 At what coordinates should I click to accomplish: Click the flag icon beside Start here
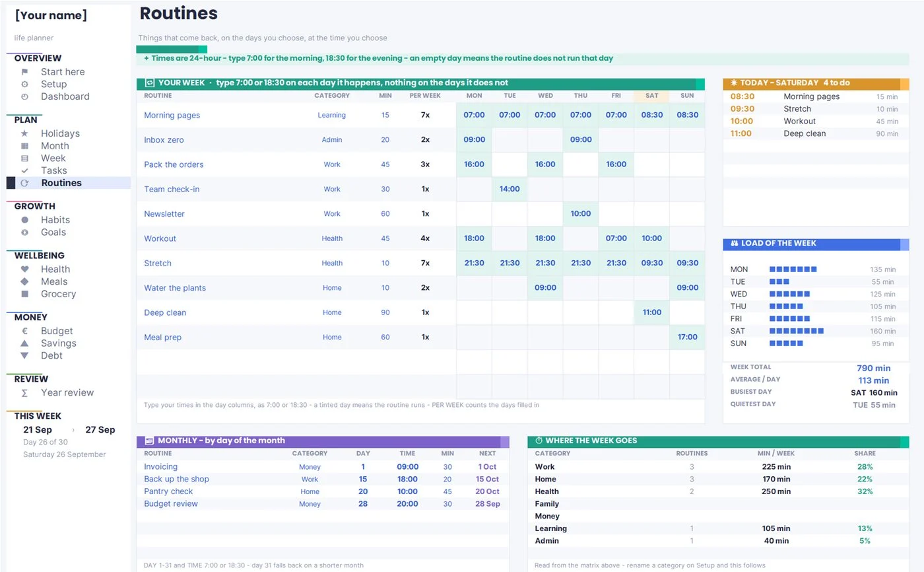point(24,72)
